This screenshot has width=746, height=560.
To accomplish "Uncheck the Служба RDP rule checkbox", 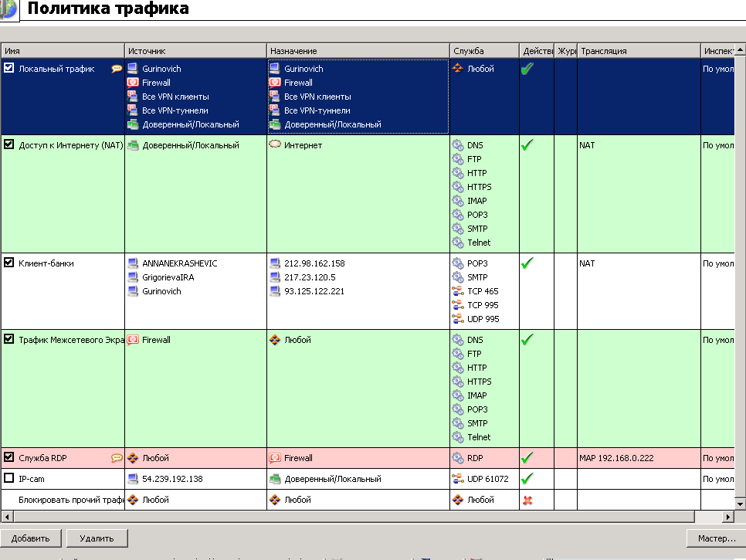I will 9,457.
